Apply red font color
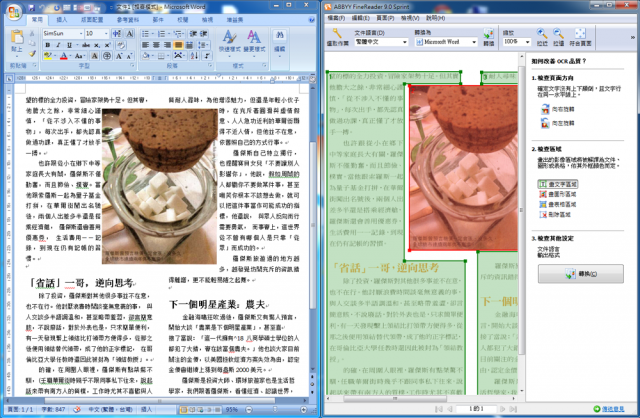 coord(63,56)
